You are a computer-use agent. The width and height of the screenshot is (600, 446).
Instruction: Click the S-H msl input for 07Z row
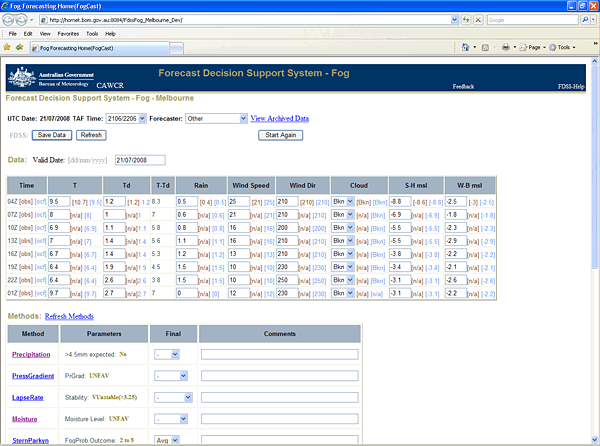(400, 215)
